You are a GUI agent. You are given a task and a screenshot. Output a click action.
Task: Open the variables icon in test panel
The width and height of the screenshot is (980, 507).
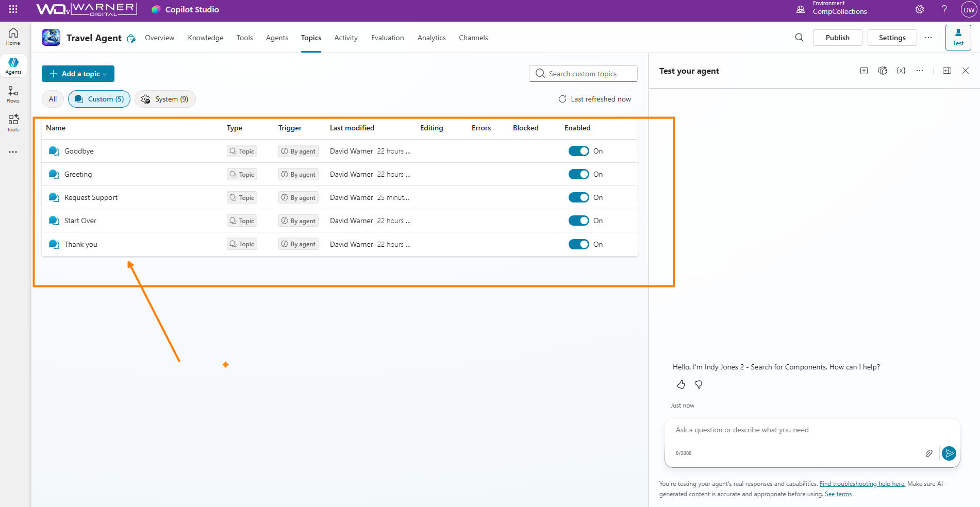pyautogui.click(x=901, y=71)
